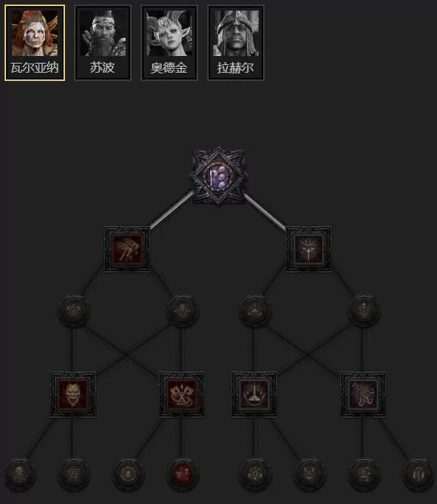Switch to the 苏波 mercenary tab

pyautogui.click(x=103, y=42)
